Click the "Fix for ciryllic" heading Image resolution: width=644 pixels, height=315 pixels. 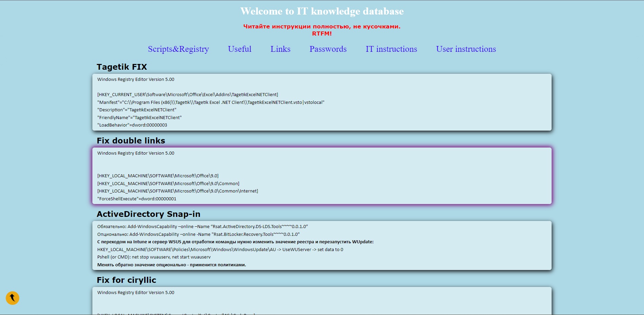(126, 280)
